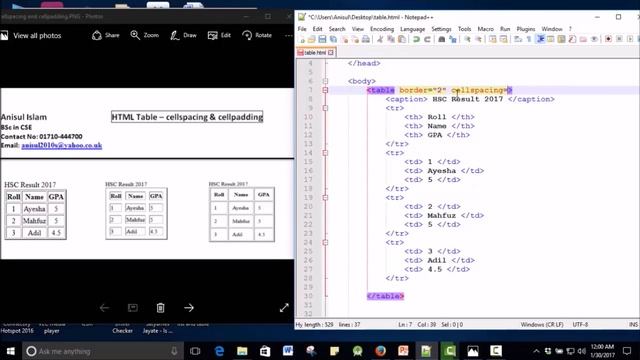Save table.html with the Save icon
Image resolution: width=640 pixels, height=360 pixels.
(322, 40)
